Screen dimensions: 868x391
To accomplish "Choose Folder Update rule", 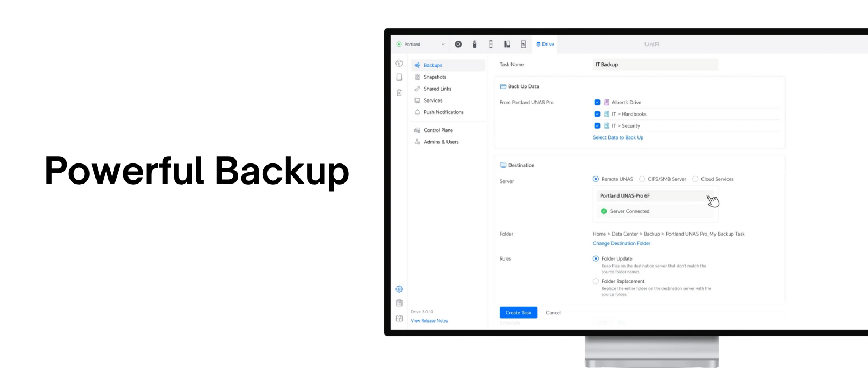I will pyautogui.click(x=596, y=259).
